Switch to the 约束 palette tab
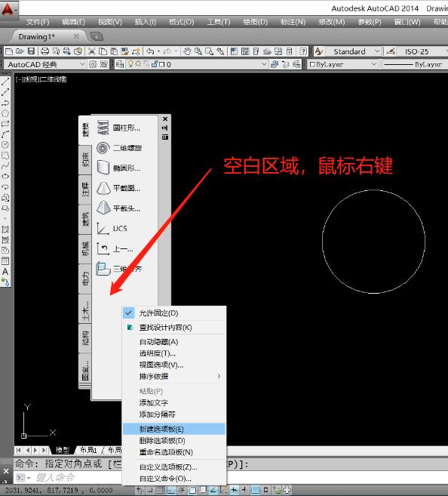 click(x=85, y=160)
